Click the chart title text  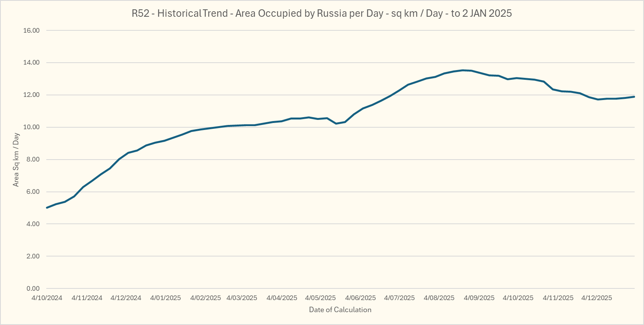coord(321,14)
